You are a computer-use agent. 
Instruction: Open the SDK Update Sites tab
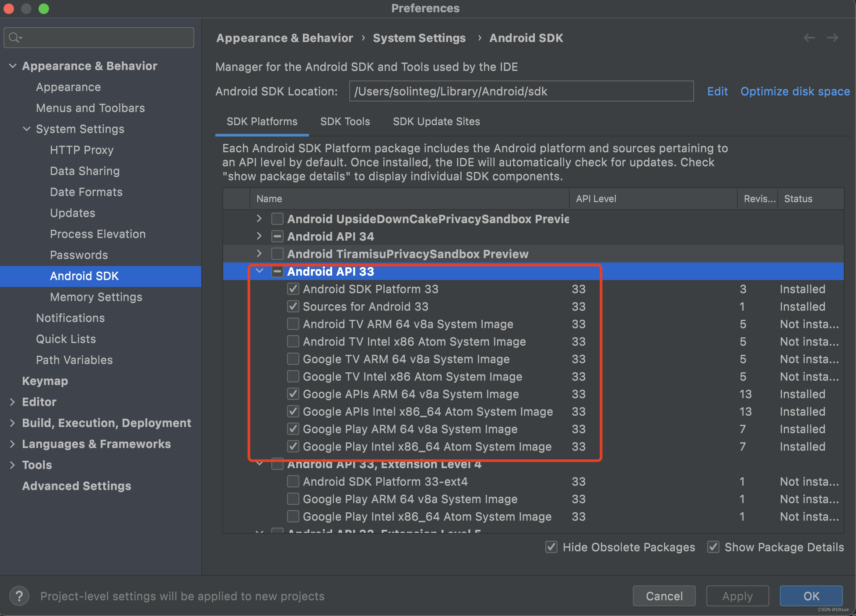pos(436,122)
